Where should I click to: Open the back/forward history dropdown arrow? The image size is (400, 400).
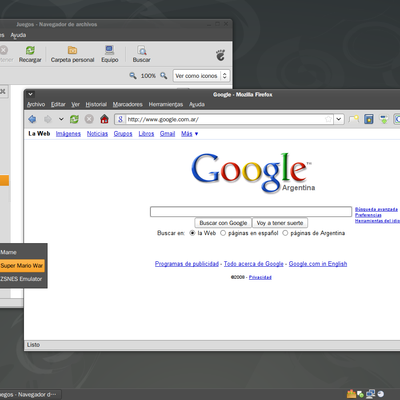[x=61, y=119]
